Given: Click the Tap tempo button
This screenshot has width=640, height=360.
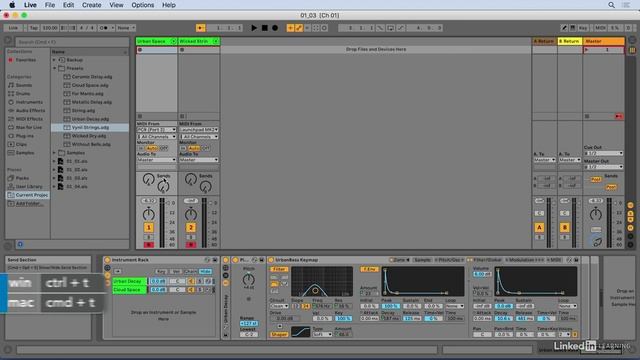Looking at the screenshot, I should click(x=34, y=28).
